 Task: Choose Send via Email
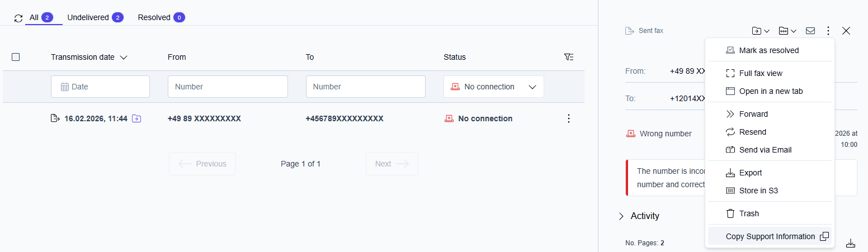point(770,150)
